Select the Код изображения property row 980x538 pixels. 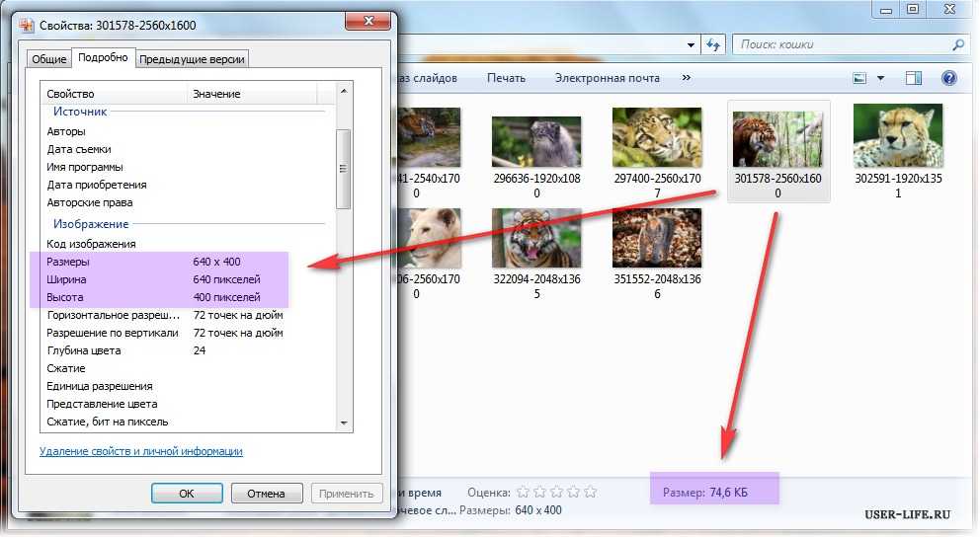tap(188, 244)
